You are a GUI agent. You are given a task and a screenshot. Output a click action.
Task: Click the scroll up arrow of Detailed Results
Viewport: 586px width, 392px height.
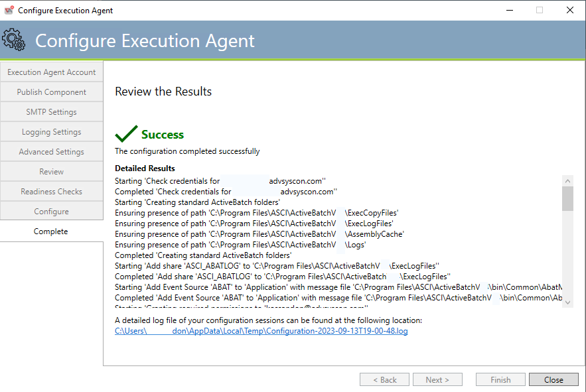click(x=567, y=181)
